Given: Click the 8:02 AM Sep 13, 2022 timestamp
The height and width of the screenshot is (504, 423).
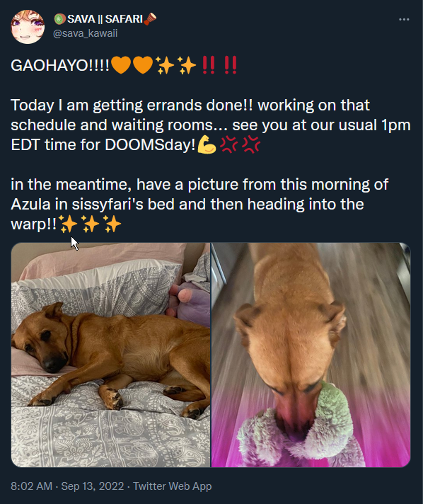Looking at the screenshot, I should (67, 486).
